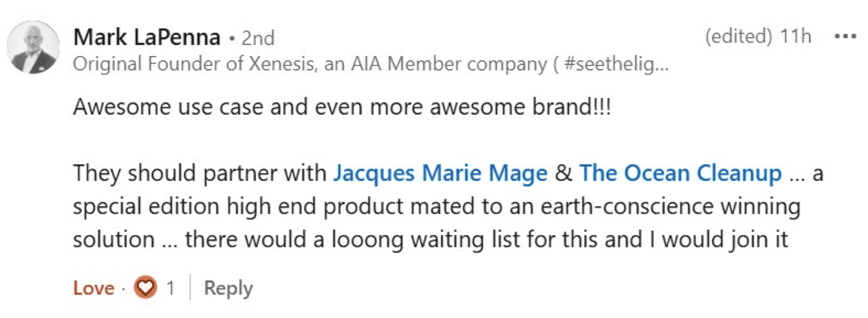Image resolution: width=868 pixels, height=318 pixels.
Task: Click "They should partner with" text
Action: 200,174
